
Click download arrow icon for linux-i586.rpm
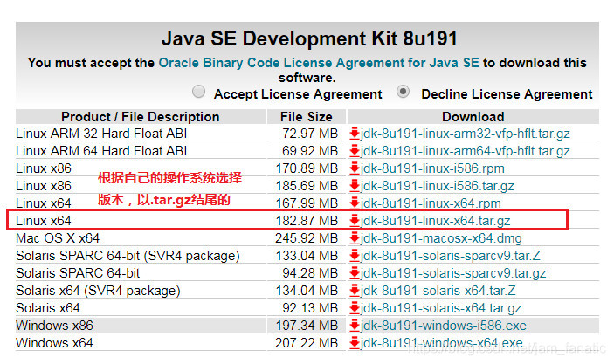point(355,168)
